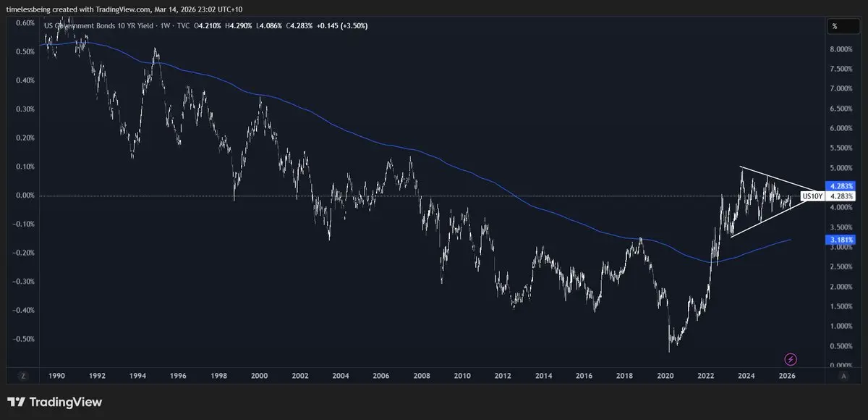Click the -0.20% left axis label
Viewport: 868px width, 420px height.
click(x=23, y=253)
